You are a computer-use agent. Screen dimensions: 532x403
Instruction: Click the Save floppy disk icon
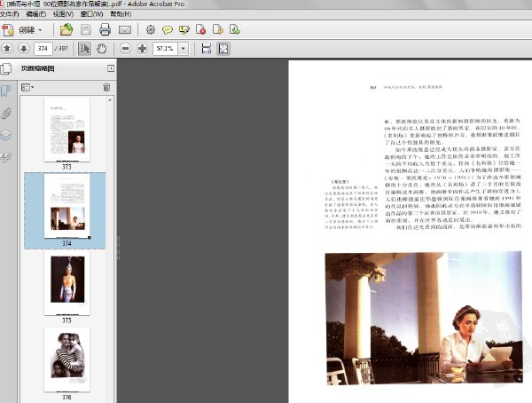pos(85,30)
